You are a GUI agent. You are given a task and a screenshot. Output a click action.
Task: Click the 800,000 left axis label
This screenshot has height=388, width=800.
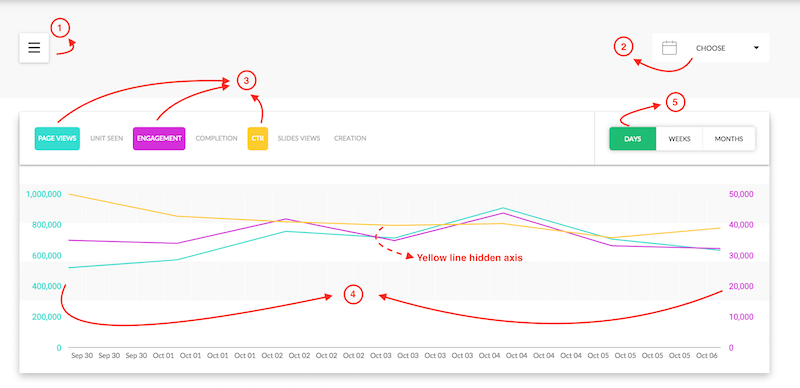(47, 225)
